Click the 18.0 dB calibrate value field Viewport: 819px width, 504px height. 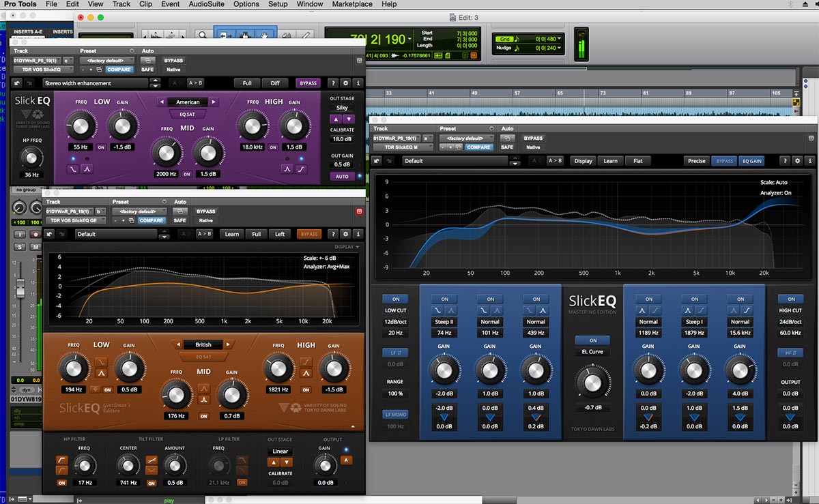point(343,139)
